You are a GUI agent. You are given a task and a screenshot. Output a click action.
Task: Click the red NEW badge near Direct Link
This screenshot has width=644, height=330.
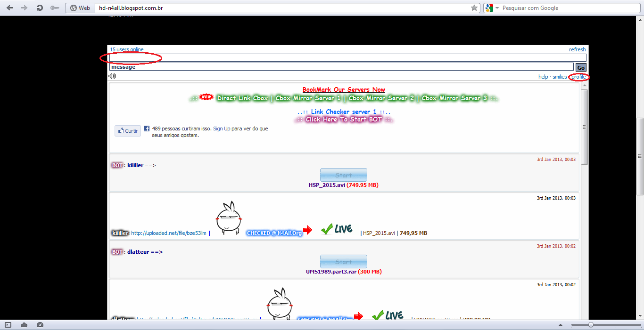coord(206,97)
